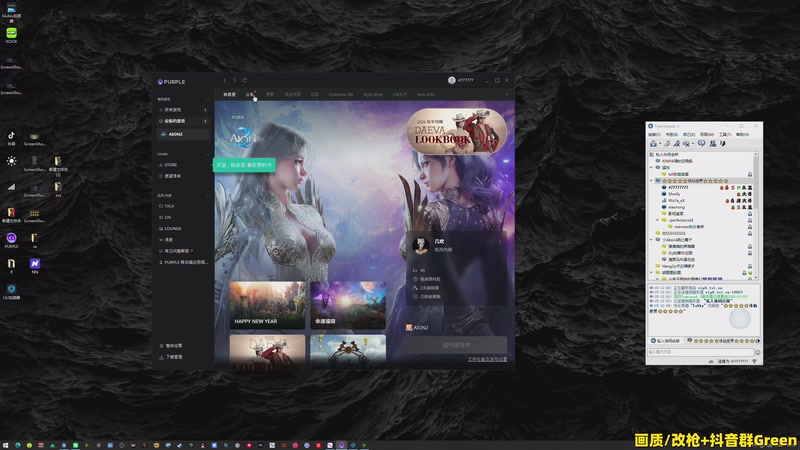Open the UU加速器 desktop icon
The width and height of the screenshot is (800, 450).
coord(11,291)
